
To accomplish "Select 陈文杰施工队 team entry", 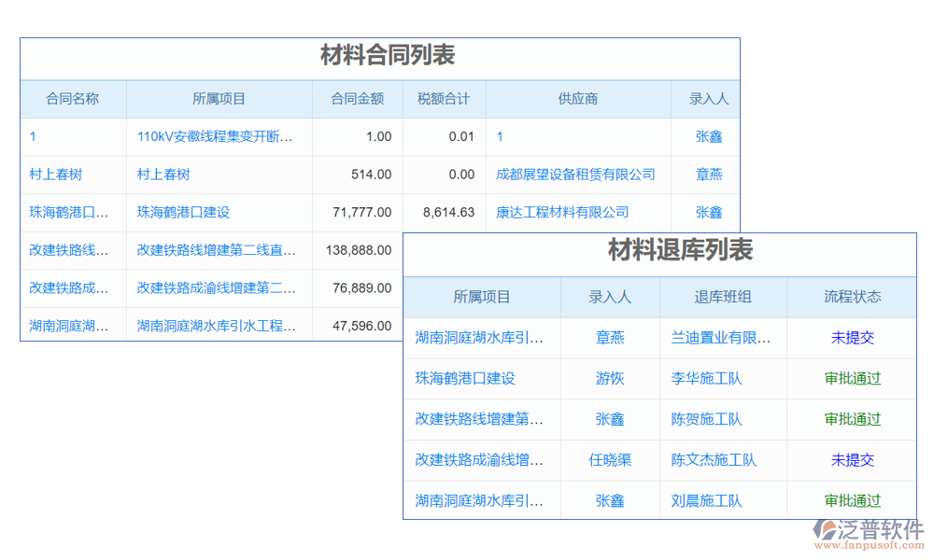I will pos(714,460).
